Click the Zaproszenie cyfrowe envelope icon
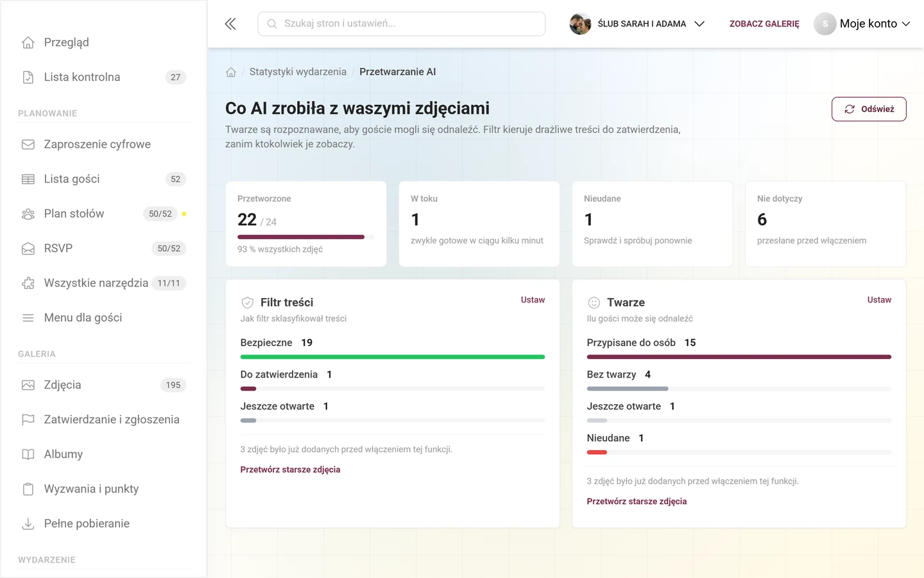Screen dimensions: 924x578 28,144
